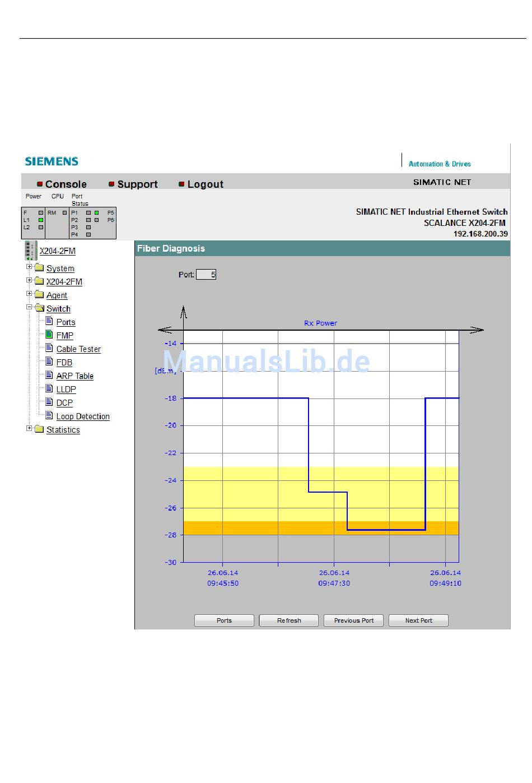The width and height of the screenshot is (532, 783).
Task: Click the Rx Power chart title
Action: tap(320, 323)
